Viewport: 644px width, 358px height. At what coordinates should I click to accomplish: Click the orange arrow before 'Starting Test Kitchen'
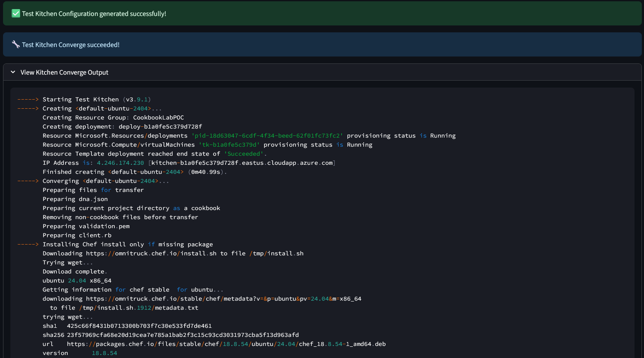[28, 100]
